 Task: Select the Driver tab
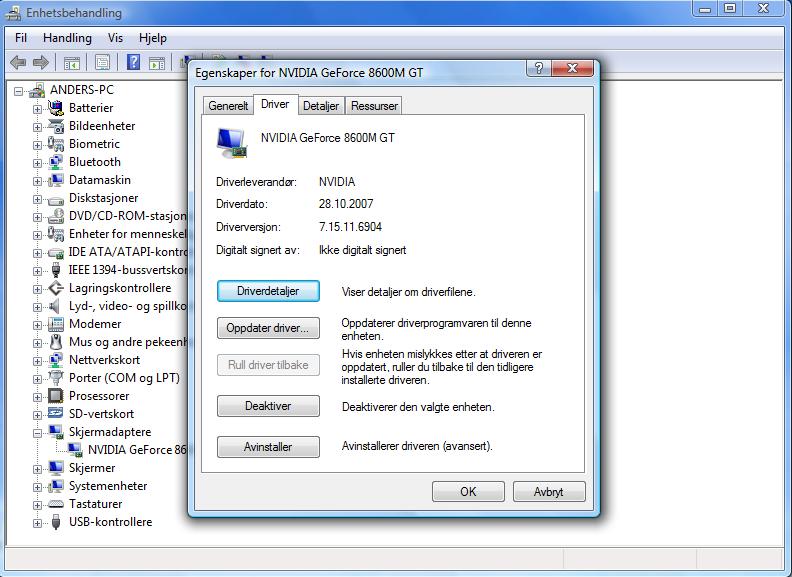coord(275,104)
